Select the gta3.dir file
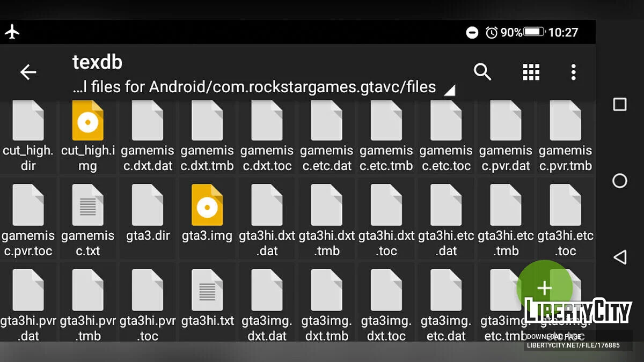 148,205
